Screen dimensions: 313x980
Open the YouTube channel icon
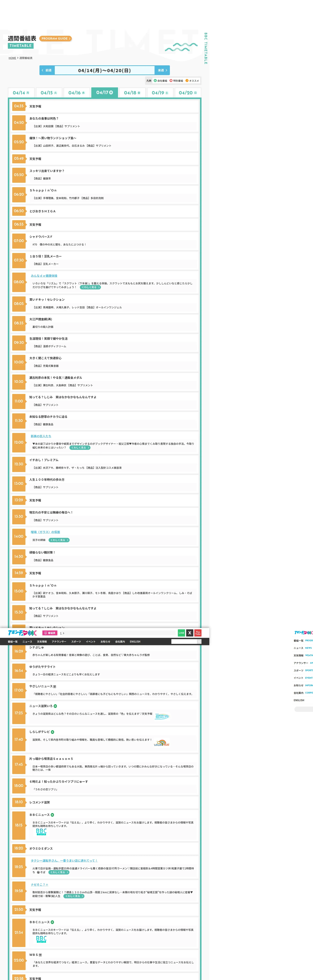pos(198,633)
